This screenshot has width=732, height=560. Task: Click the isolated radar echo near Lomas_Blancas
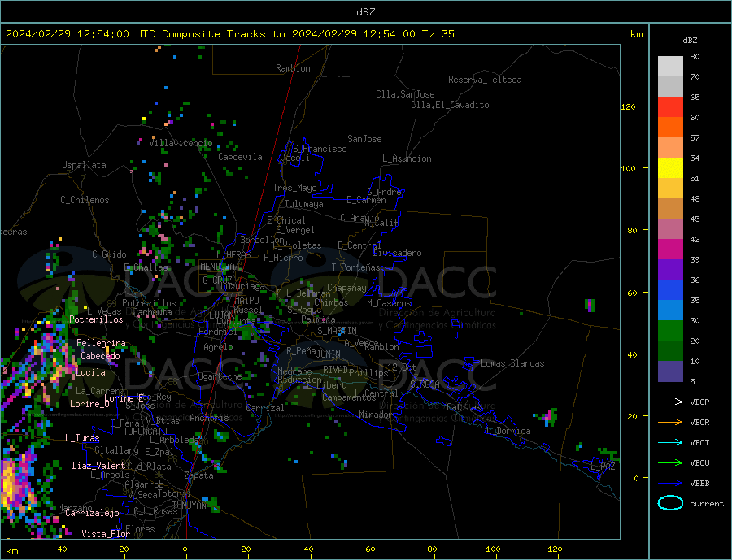point(590,306)
